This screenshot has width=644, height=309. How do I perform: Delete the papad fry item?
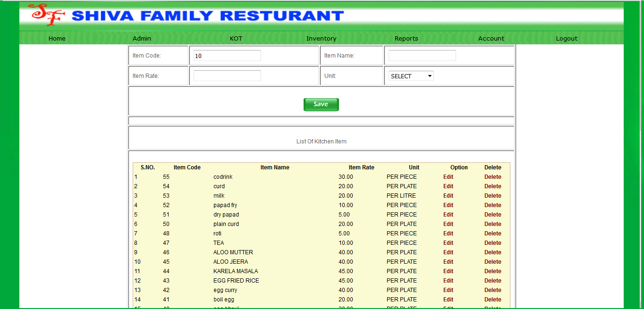[x=493, y=205]
